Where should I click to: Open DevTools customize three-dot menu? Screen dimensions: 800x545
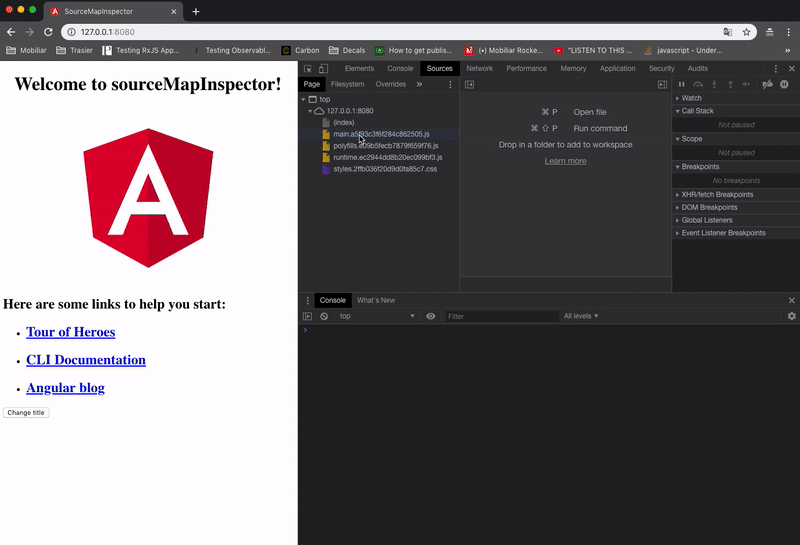[776, 68]
